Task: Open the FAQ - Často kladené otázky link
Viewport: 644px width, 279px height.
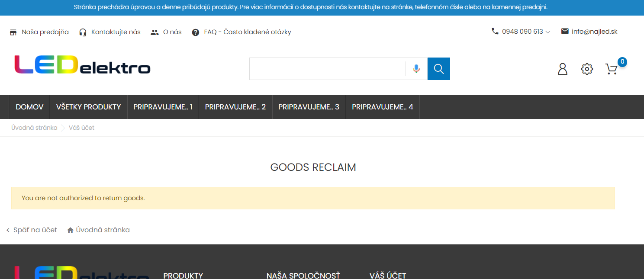Action: [x=248, y=32]
